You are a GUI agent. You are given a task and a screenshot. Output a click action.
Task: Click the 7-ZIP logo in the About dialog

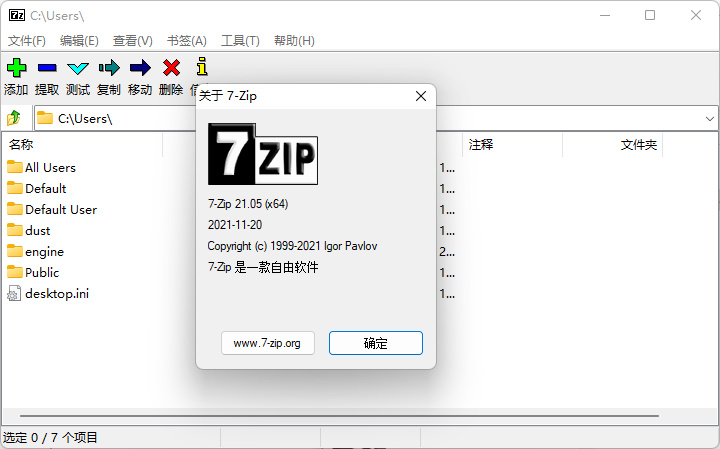(263, 154)
